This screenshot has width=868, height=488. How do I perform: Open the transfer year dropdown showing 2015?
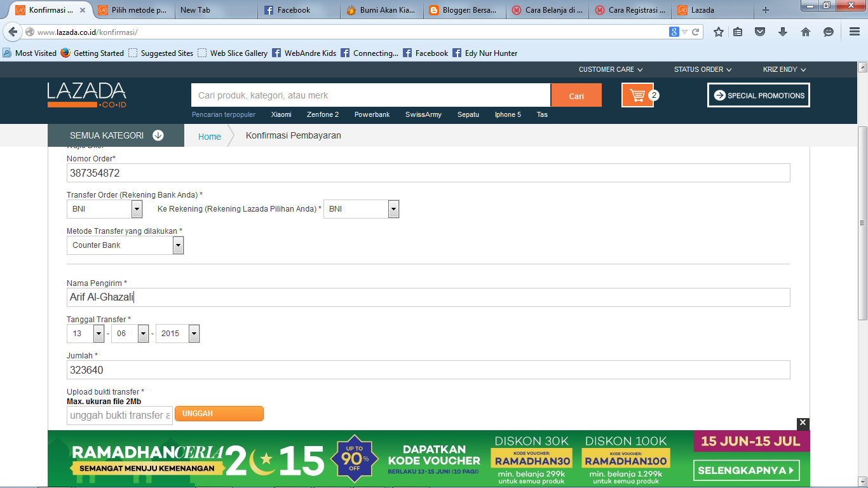click(177, 334)
